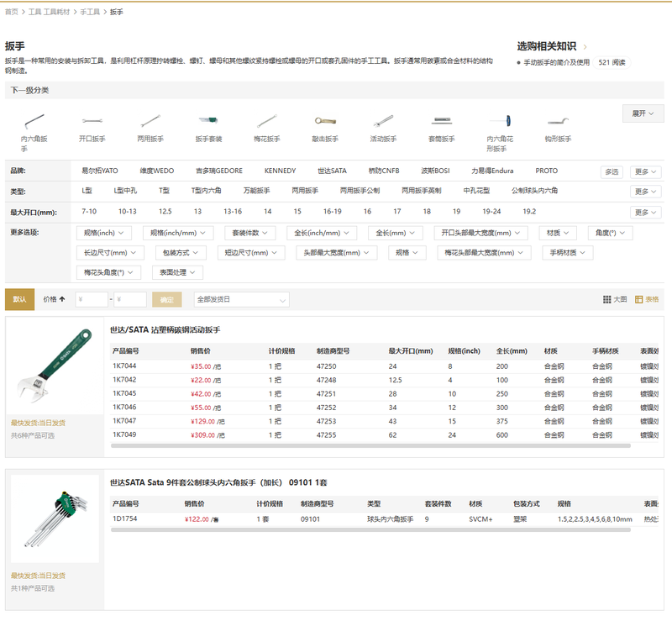Click the second product table's horizontal scrollbar
This screenshot has width=672, height=621.
click(370, 530)
